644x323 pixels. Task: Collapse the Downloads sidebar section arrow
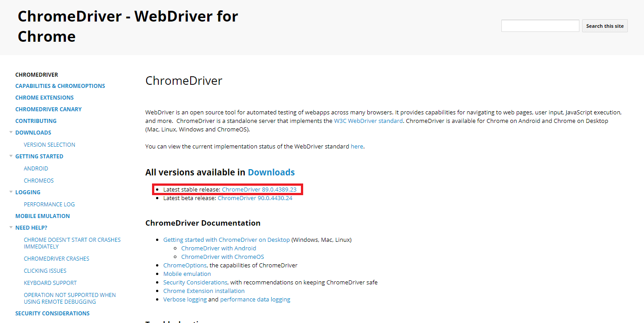point(11,132)
